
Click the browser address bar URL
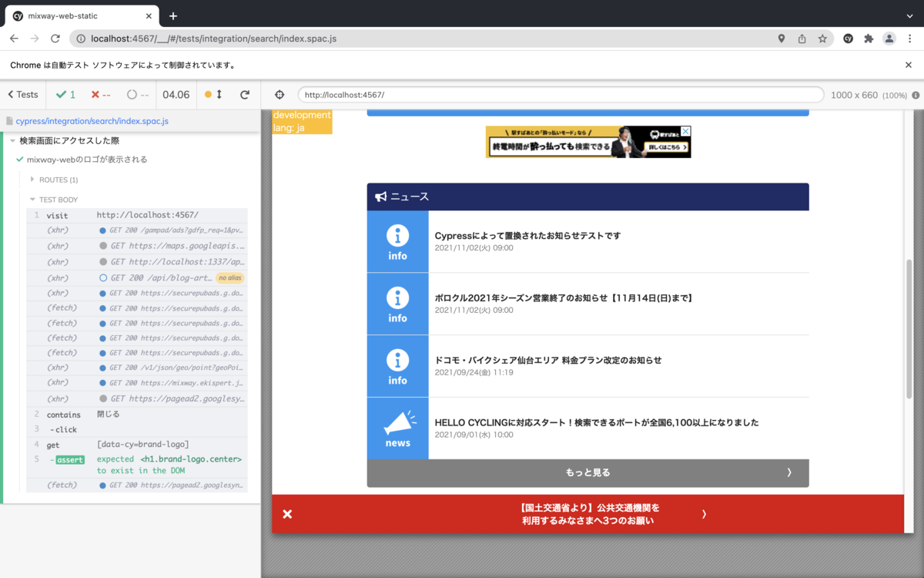pyautogui.click(x=213, y=39)
